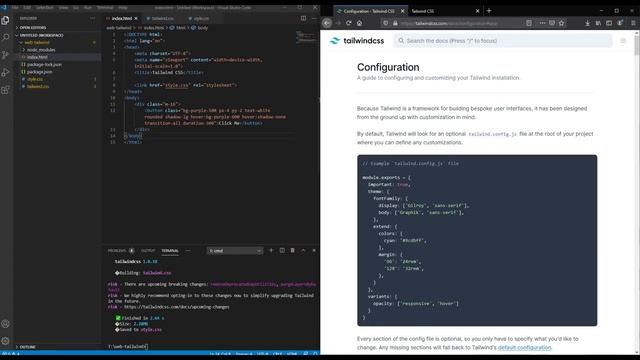640x360 pixels.
Task: Open Source Control in the VS Code activity bar
Action: tap(5, 55)
